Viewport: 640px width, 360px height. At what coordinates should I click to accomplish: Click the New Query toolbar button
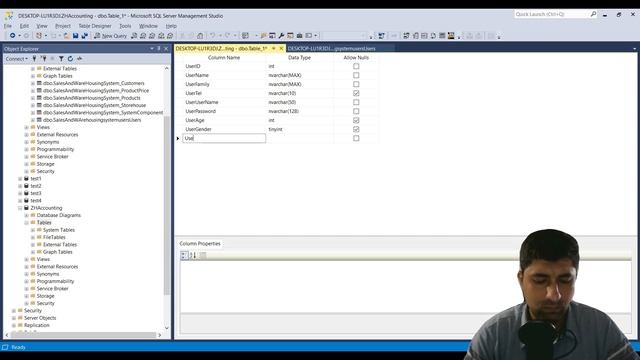coord(110,36)
